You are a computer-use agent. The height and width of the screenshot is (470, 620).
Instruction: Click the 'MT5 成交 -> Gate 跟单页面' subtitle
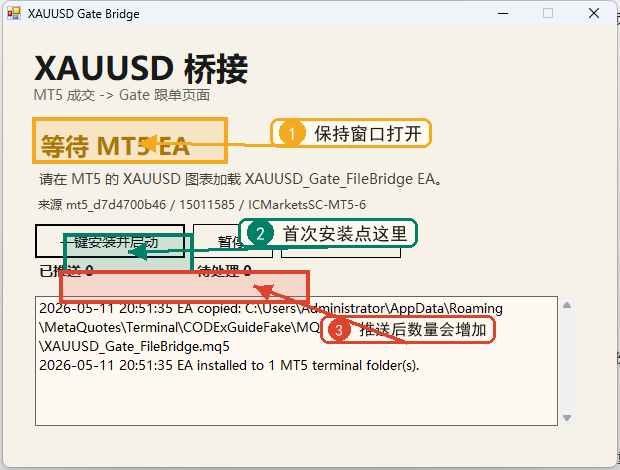point(122,95)
